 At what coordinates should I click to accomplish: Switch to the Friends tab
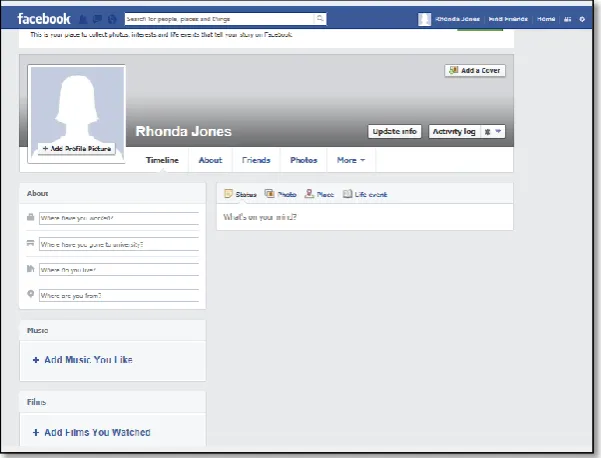point(256,160)
